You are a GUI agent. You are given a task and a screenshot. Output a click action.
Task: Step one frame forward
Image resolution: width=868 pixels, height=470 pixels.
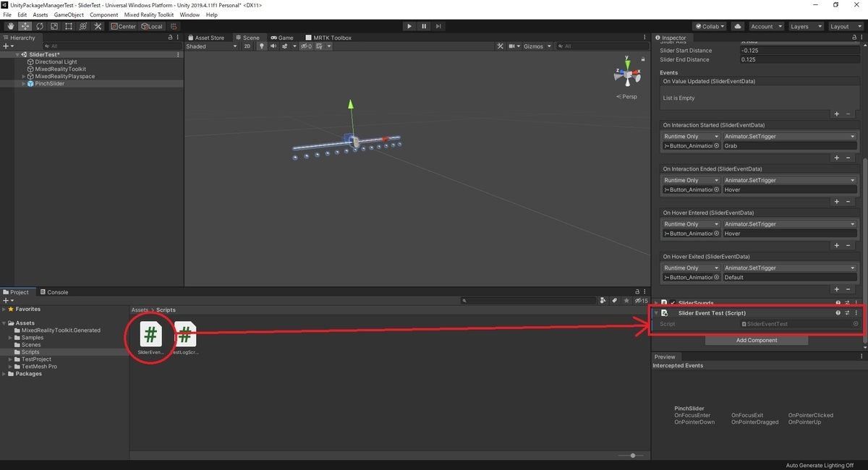pos(439,26)
